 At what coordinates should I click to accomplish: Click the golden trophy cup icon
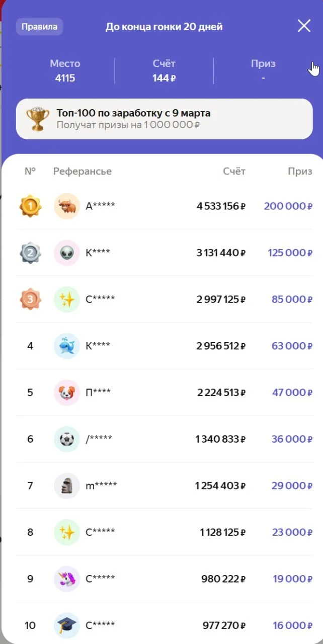[x=38, y=119]
